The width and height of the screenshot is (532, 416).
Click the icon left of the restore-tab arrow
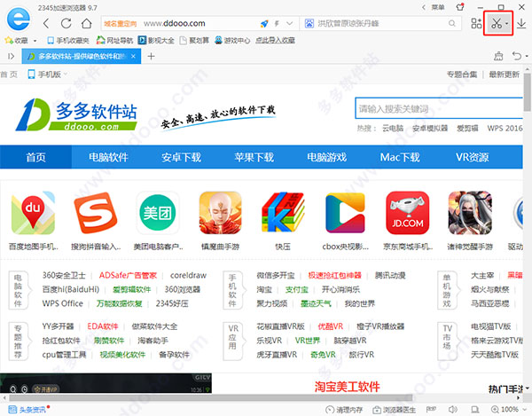click(x=498, y=56)
